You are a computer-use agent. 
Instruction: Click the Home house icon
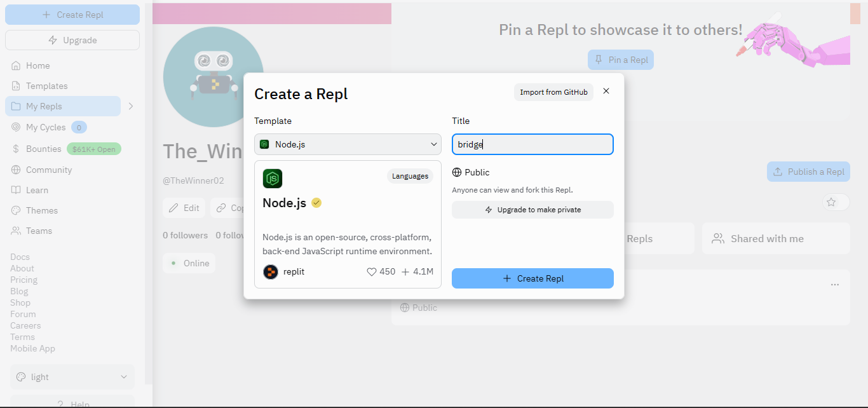point(16,65)
